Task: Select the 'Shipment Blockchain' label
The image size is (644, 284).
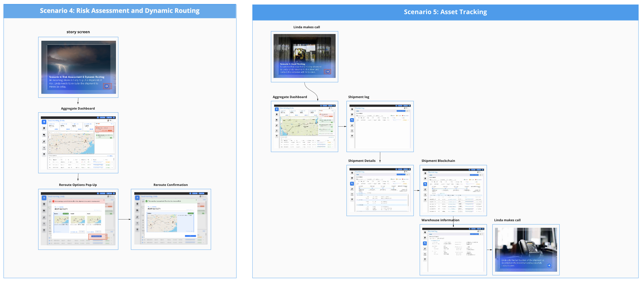Action: click(438, 161)
